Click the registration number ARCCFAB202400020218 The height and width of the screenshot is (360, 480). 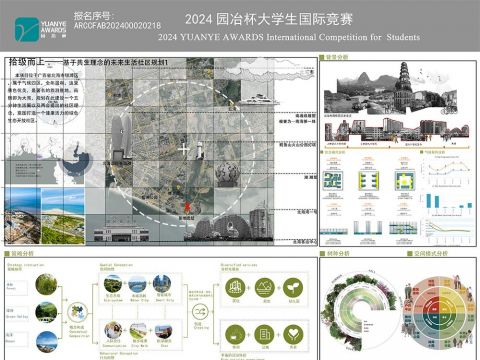coord(117,26)
